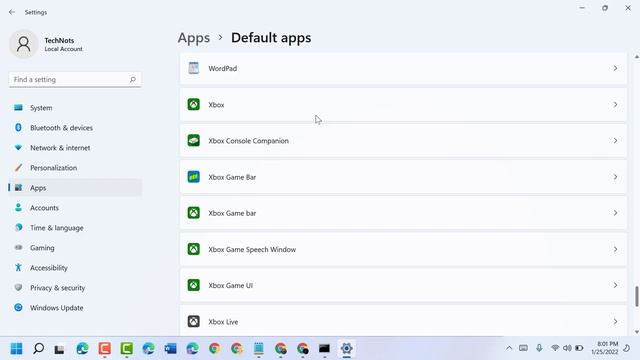This screenshot has height=360, width=640.
Task: Click the Find a setting search box
Action: [75, 80]
